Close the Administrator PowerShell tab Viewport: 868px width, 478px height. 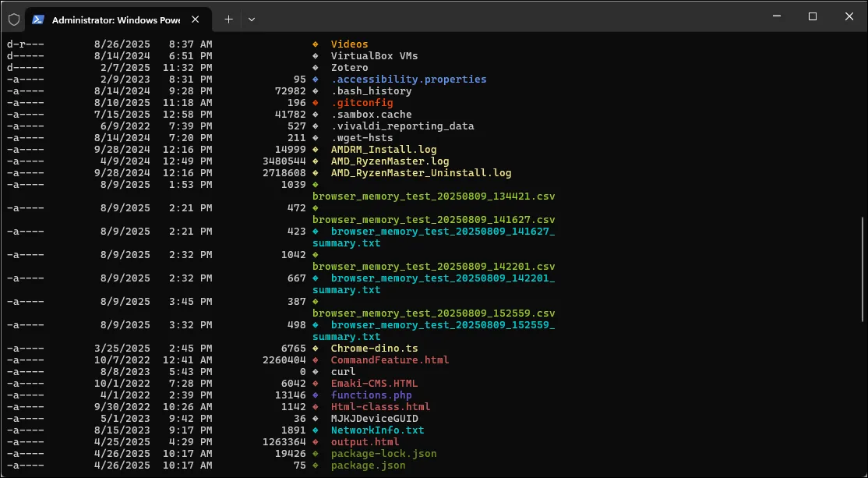tap(196, 19)
